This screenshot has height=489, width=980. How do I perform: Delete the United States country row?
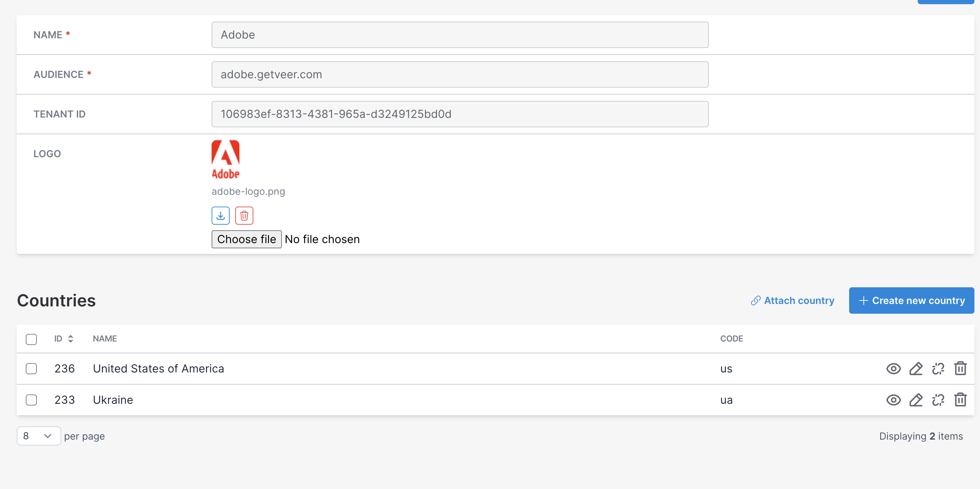pos(960,368)
